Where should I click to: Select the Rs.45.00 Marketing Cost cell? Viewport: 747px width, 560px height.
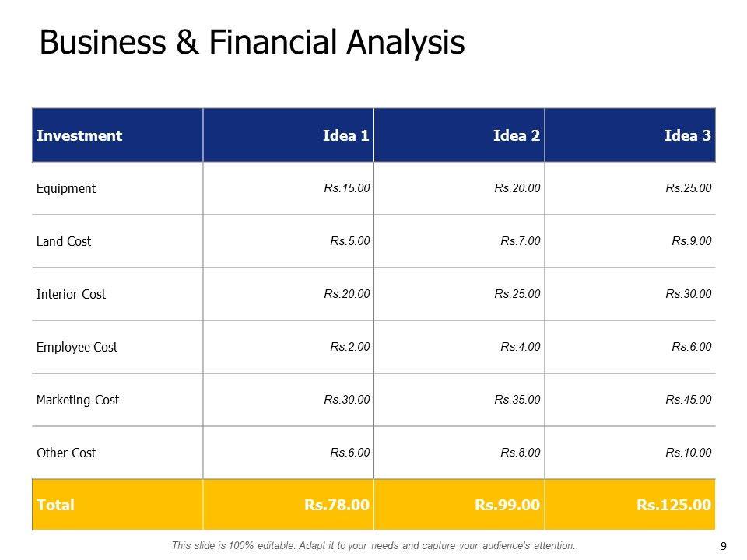[689, 400]
